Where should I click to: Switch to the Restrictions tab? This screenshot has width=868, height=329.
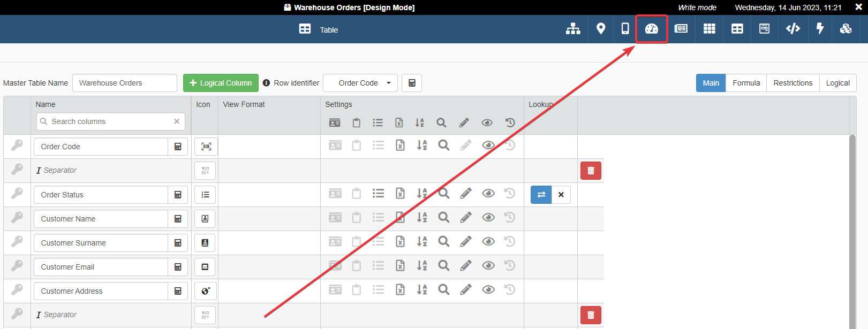point(792,83)
